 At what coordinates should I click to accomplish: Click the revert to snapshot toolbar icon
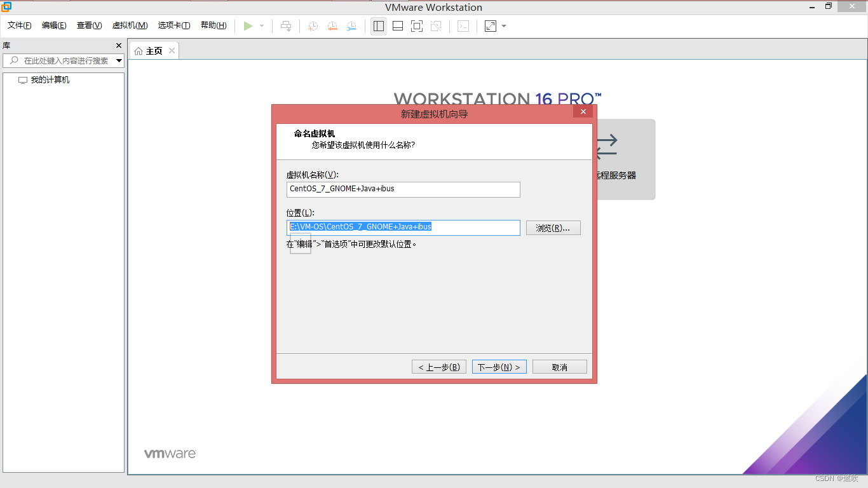[x=332, y=26]
